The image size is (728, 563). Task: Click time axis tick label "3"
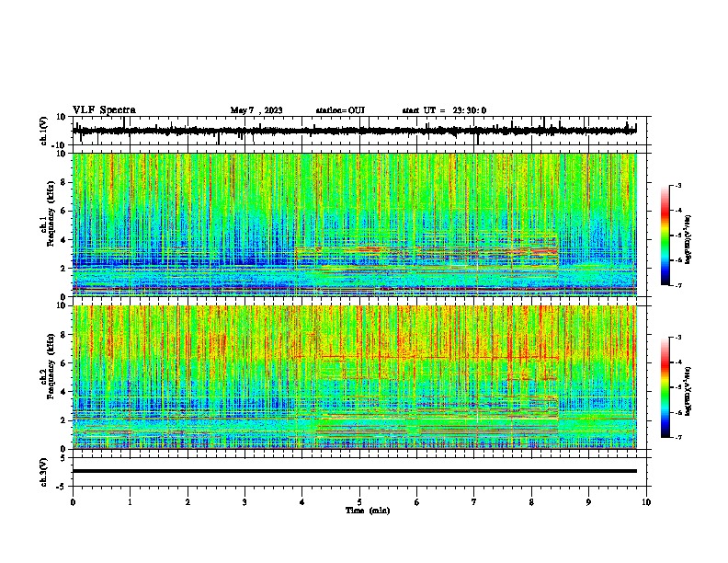[x=245, y=502]
